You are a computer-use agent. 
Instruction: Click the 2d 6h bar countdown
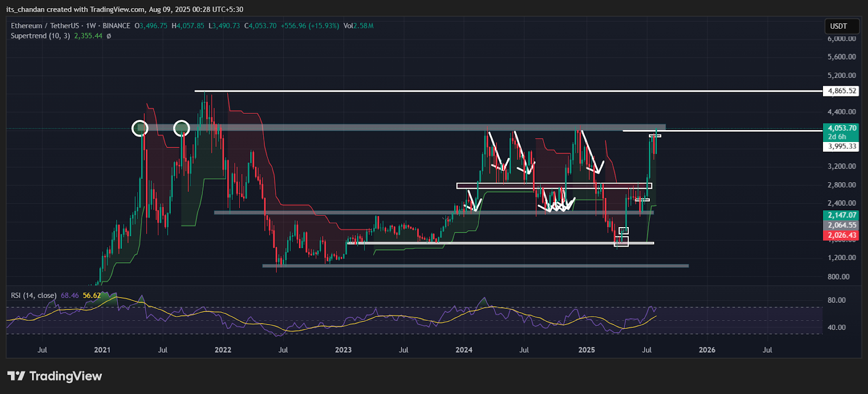[x=837, y=137]
